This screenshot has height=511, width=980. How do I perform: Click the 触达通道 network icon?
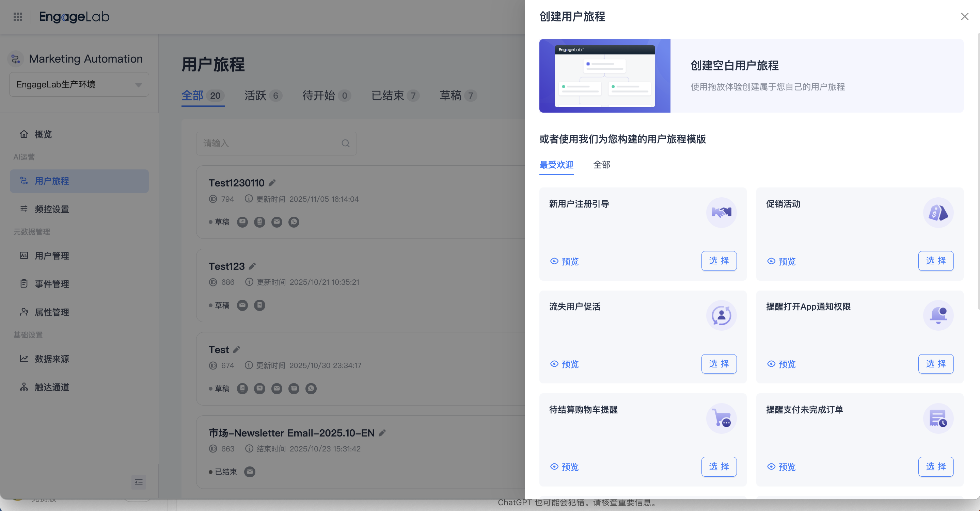[23, 387]
